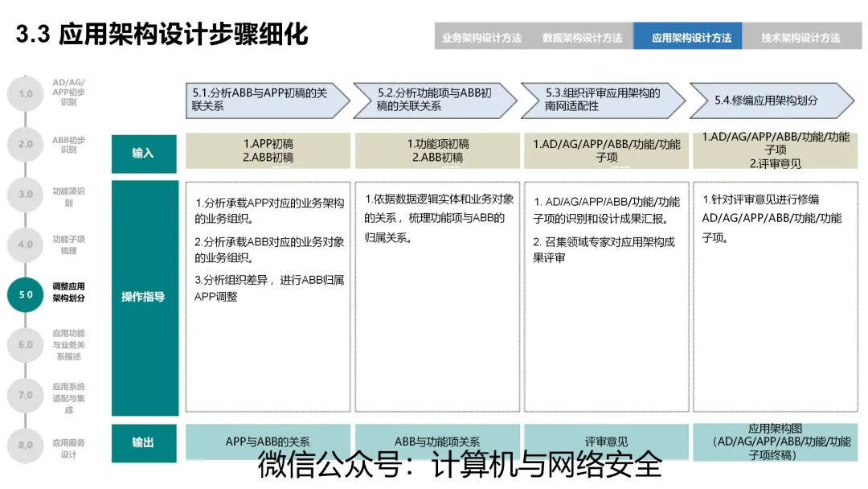Select the 调整应用架构划分 step label
Screen dimensions: 868x489
point(68,292)
